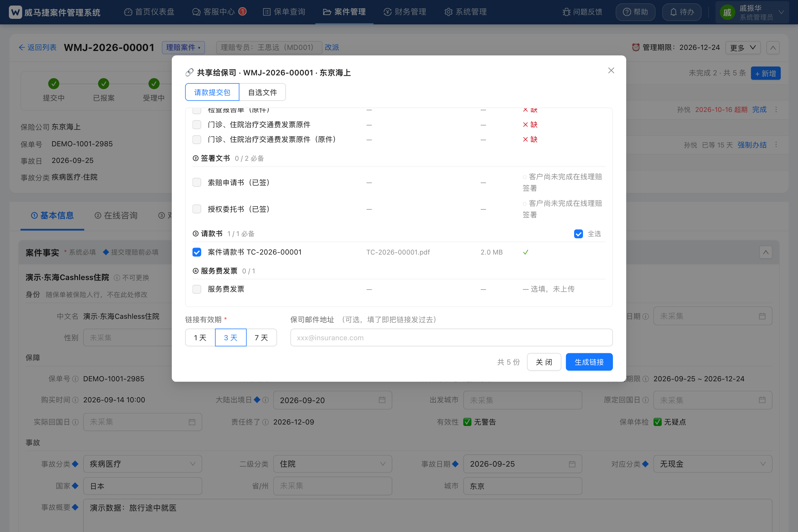The width and height of the screenshot is (798, 532).
Task: Toggle the 全选 checkbox in 请款书 section
Action: (579, 234)
